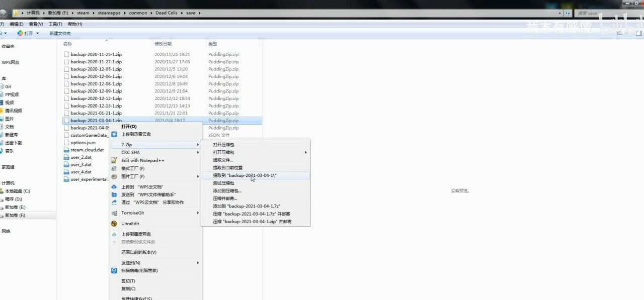Viewport: 644px width, 300px height.
Task: Click the folder icon in the address bar
Action: [16, 13]
